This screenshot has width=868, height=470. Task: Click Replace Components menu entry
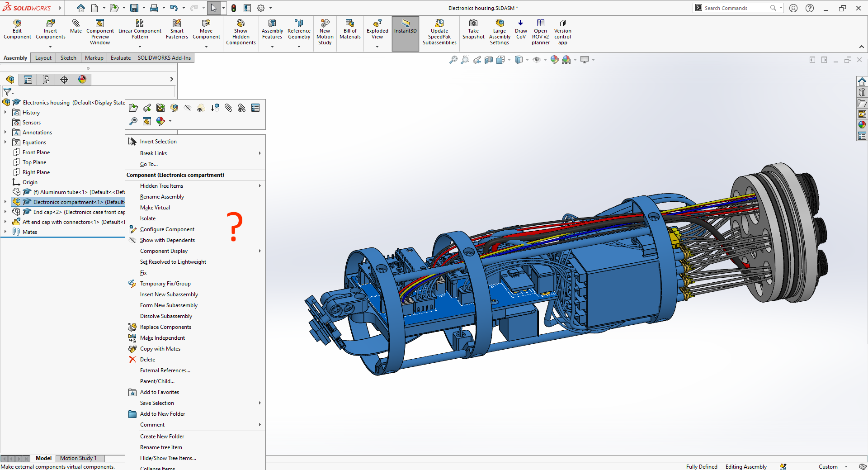point(195,327)
